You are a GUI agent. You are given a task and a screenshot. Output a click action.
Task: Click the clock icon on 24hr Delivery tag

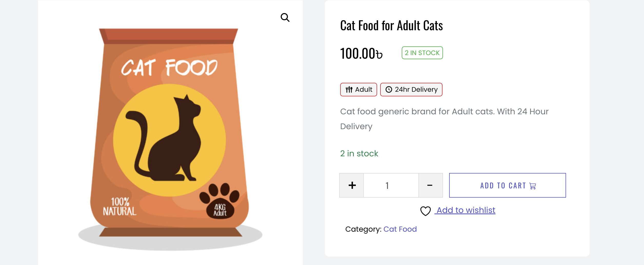click(389, 89)
